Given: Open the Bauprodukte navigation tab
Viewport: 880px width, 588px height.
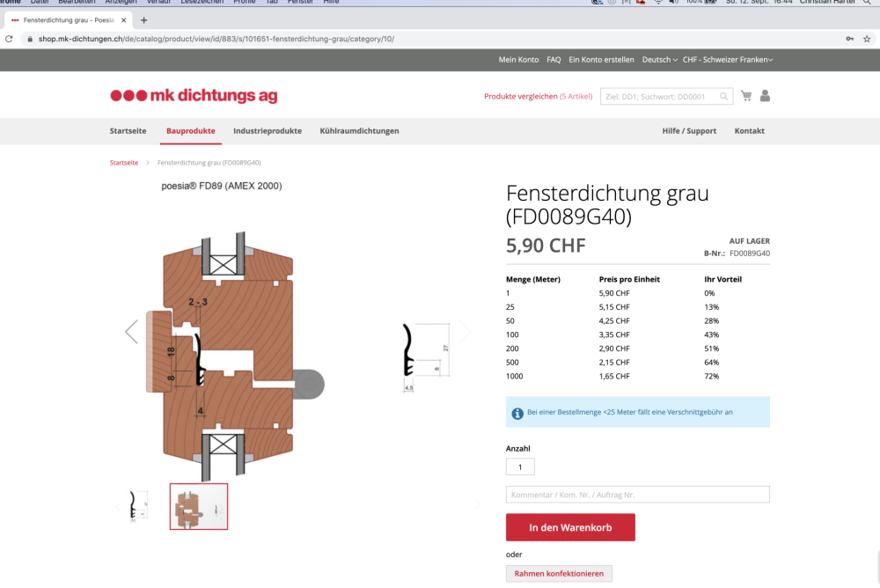Looking at the screenshot, I should [x=190, y=131].
